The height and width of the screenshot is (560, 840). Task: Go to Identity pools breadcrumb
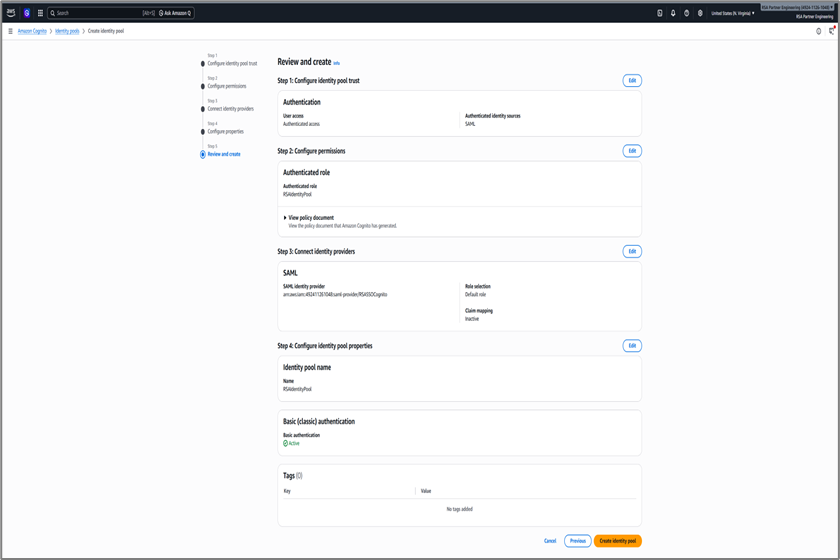[67, 31]
